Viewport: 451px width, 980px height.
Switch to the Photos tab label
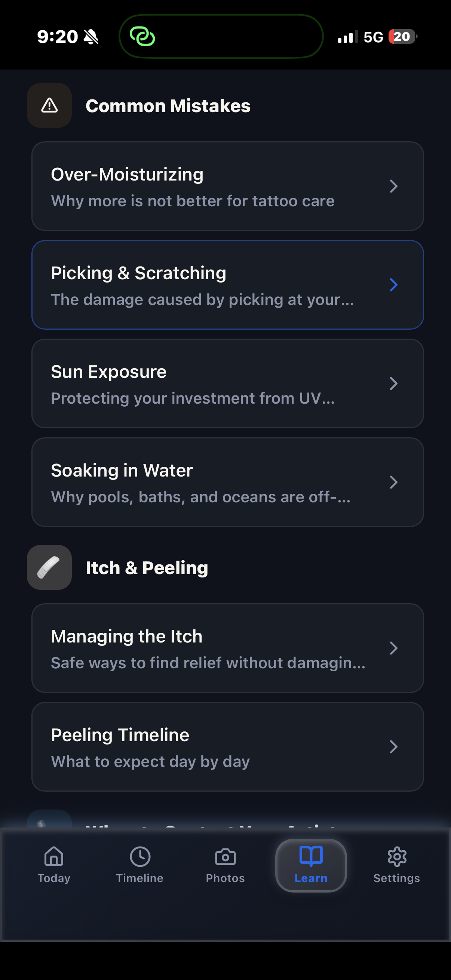(x=225, y=878)
